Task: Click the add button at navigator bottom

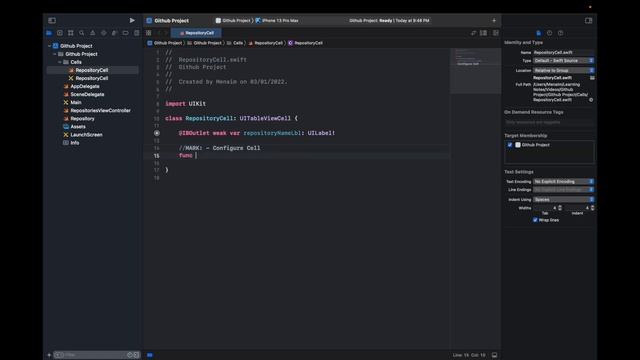Action: click(49, 355)
